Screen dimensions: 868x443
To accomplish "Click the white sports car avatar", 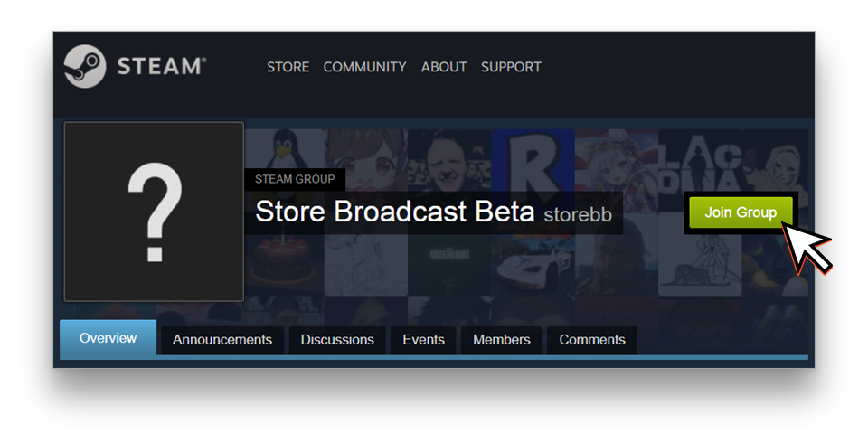I will coord(533,265).
